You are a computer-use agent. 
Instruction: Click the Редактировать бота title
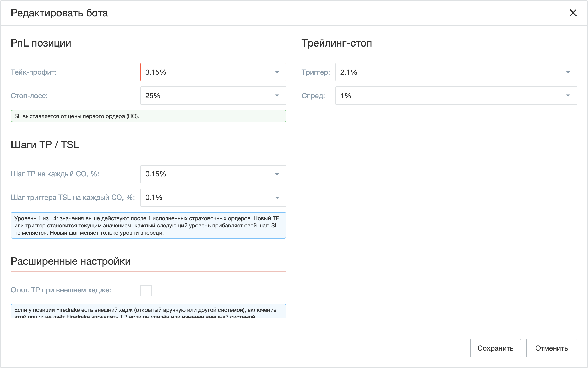59,13
